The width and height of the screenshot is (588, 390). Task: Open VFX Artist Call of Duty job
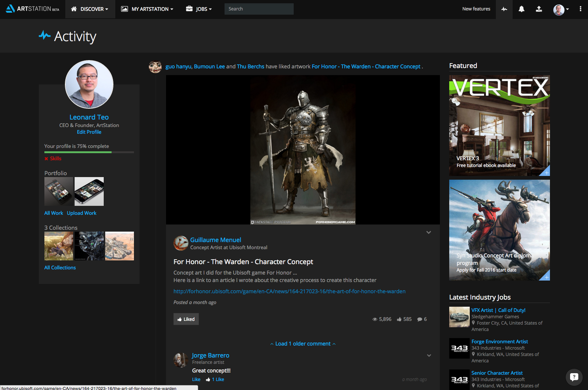(x=498, y=310)
